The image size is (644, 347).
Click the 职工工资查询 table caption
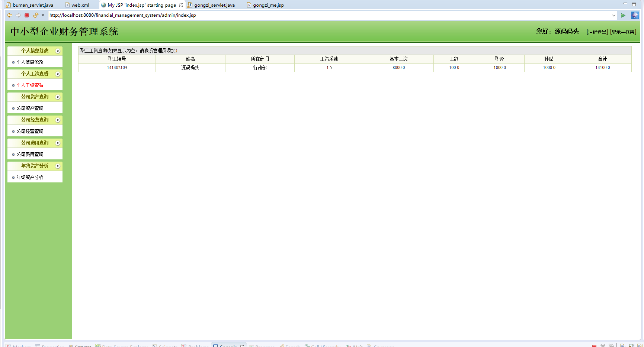coord(129,51)
